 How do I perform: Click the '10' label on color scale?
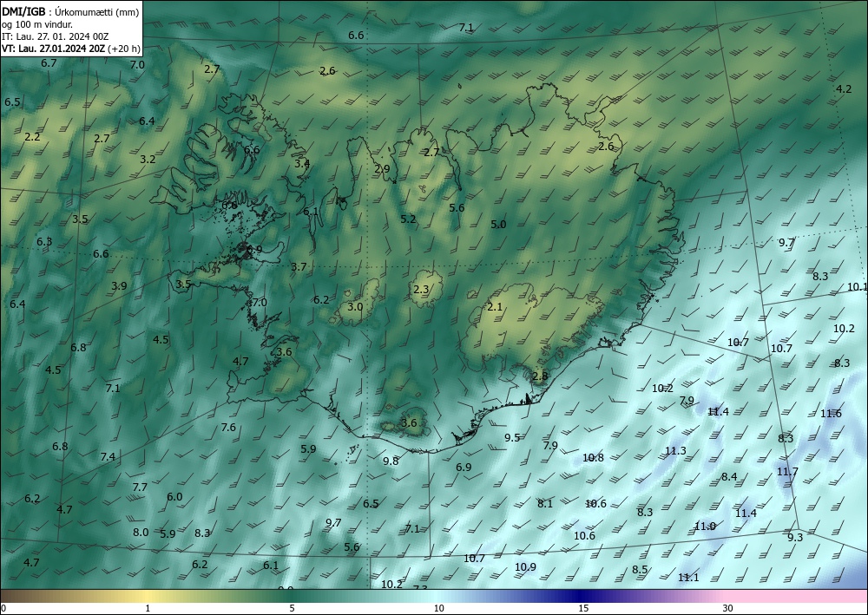[x=438, y=608]
